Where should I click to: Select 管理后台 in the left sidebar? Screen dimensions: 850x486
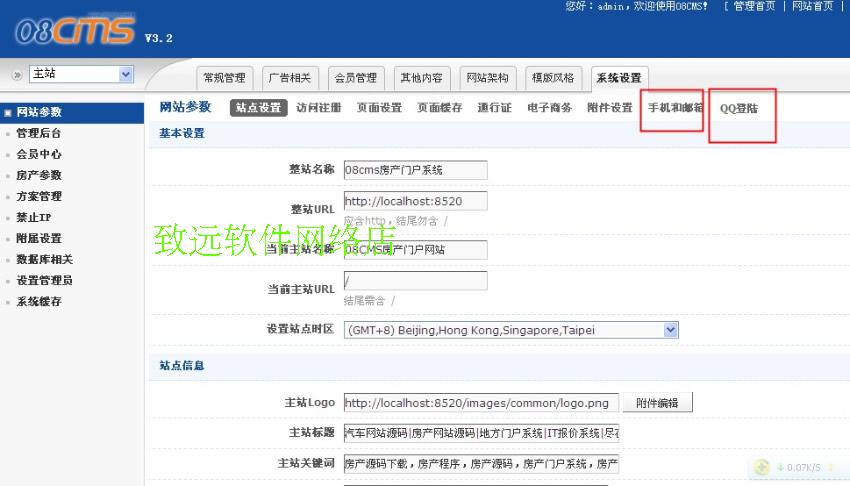[39, 133]
